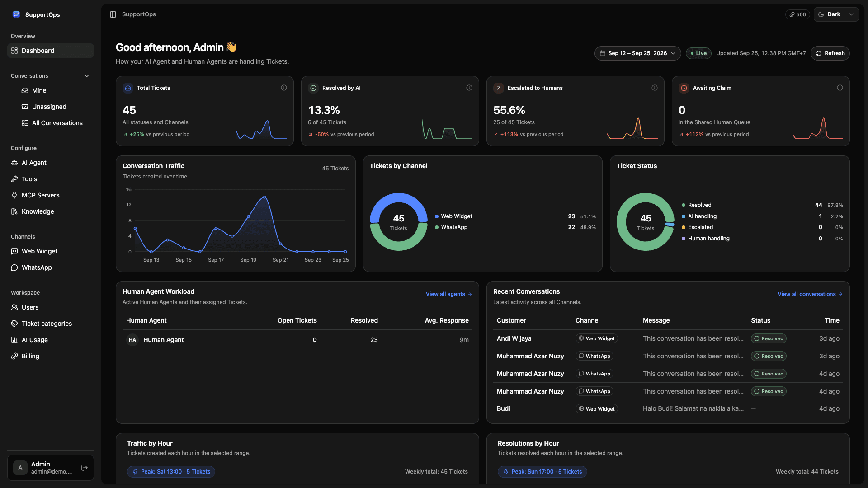
Task: Open AI Usage page
Action: point(51,340)
